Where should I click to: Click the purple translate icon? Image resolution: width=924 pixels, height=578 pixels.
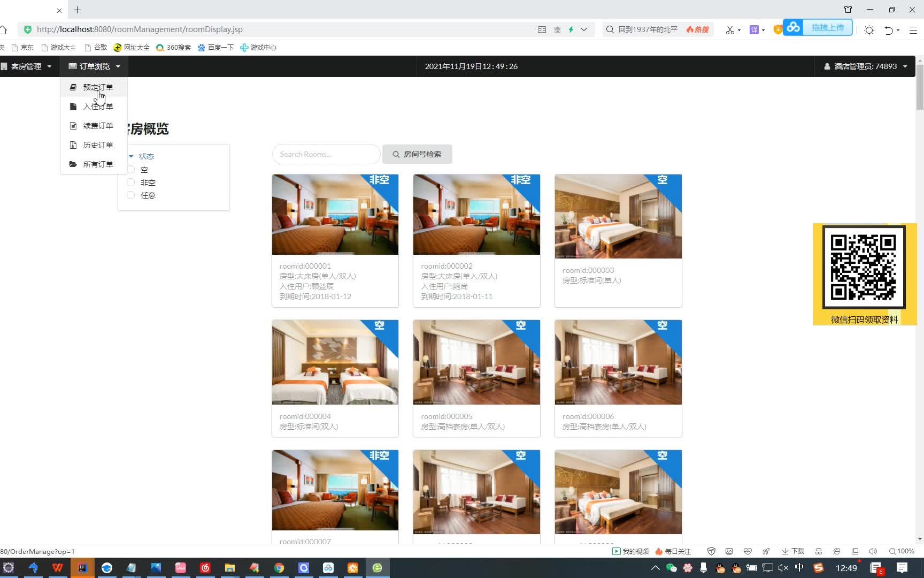754,30
